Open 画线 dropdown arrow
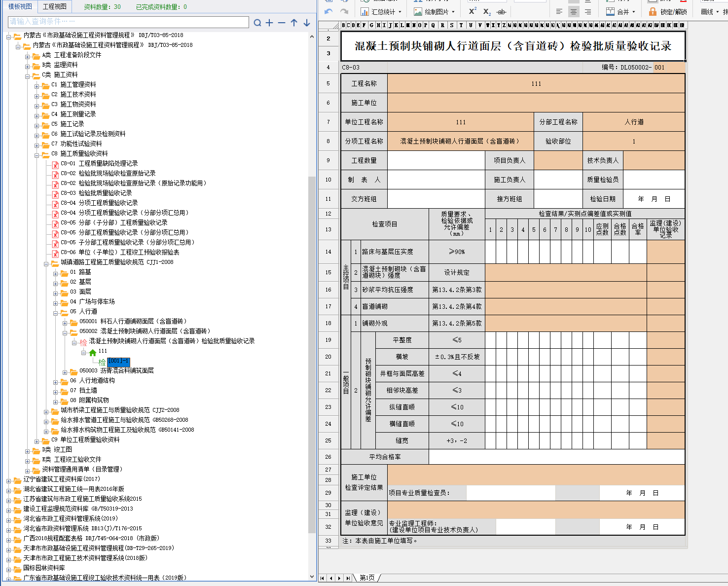The image size is (728, 586). coord(718,12)
